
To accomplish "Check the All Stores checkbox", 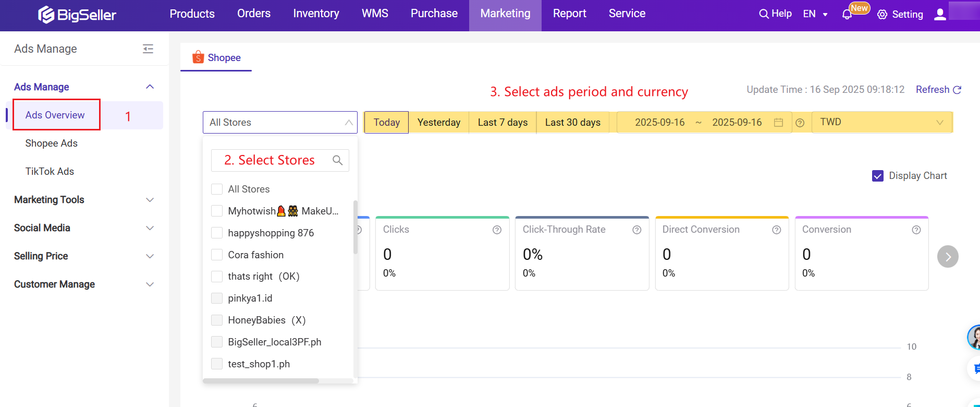I will coord(217,189).
